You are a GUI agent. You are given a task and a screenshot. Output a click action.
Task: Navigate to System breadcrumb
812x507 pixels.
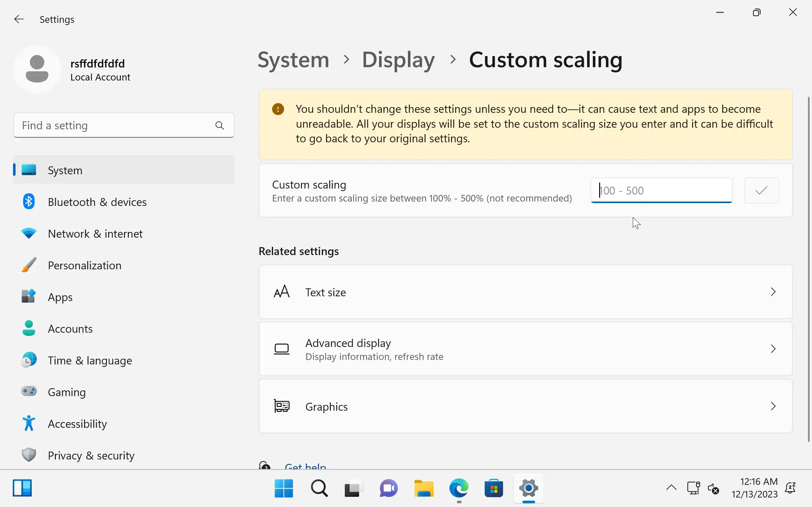click(x=293, y=60)
